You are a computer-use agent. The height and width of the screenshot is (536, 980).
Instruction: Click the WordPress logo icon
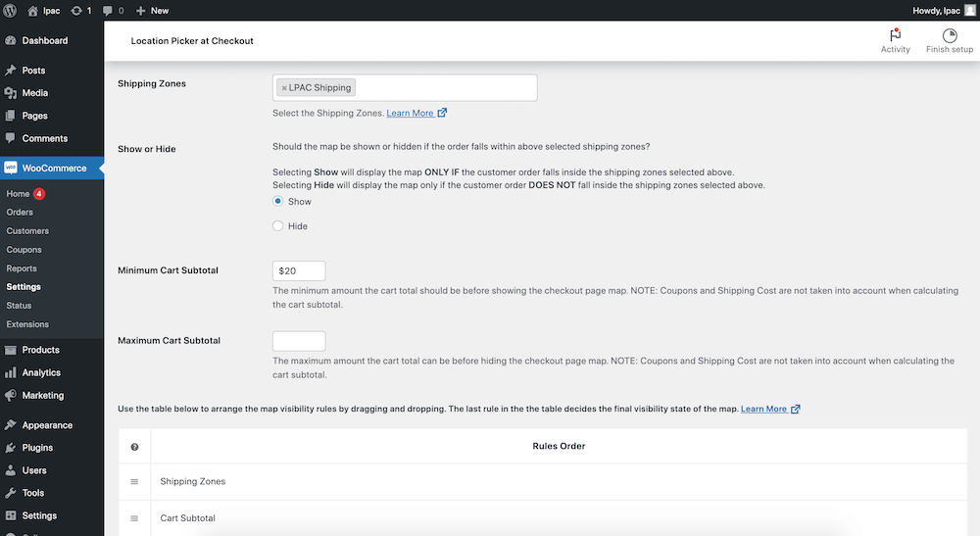[x=10, y=10]
